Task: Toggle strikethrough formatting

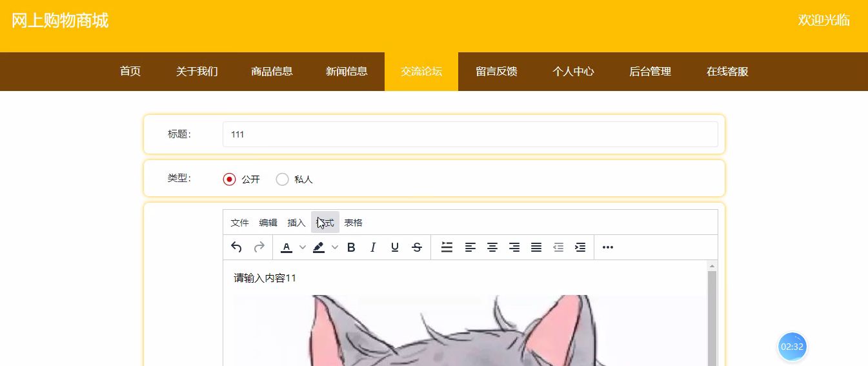Action: (417, 247)
